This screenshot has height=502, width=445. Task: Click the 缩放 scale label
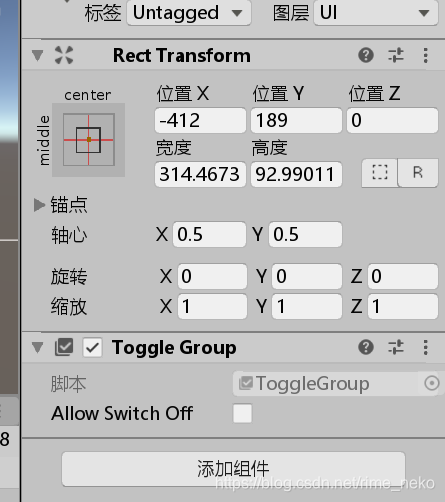point(69,307)
